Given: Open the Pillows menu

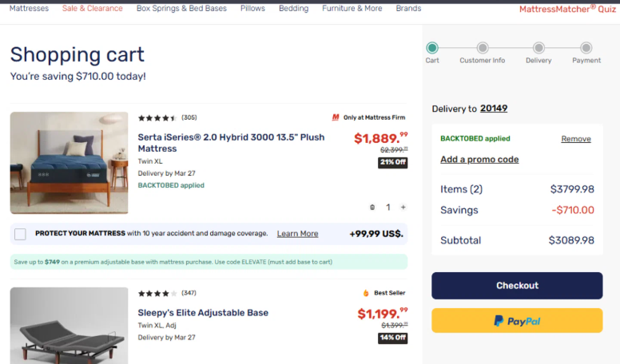Looking at the screenshot, I should (x=252, y=8).
